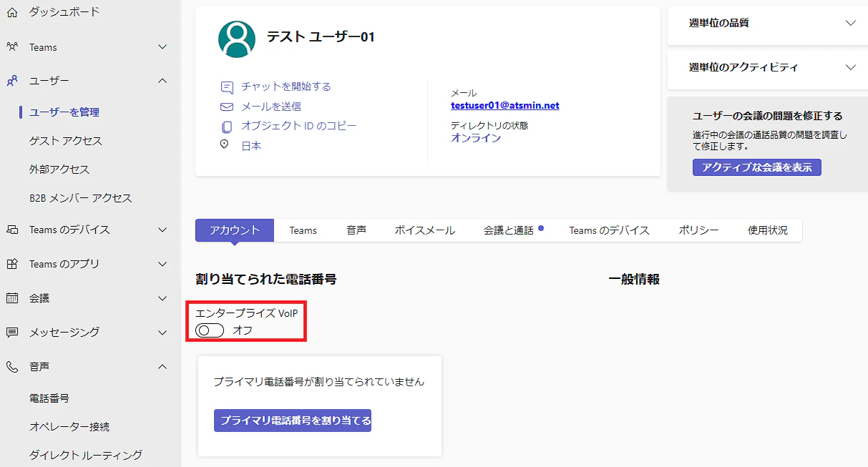Click the 一般情報 heading
This screenshot has width=868, height=467.
tap(634, 280)
